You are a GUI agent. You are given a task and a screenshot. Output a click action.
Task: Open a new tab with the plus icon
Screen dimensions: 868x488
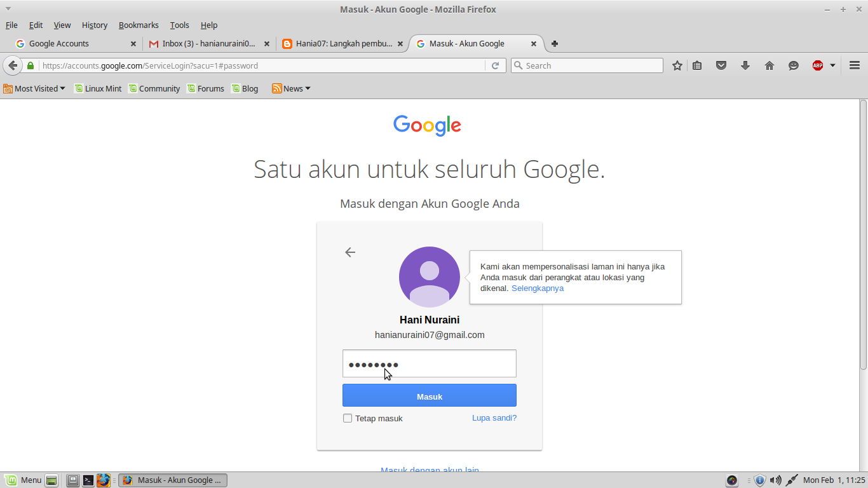point(555,44)
